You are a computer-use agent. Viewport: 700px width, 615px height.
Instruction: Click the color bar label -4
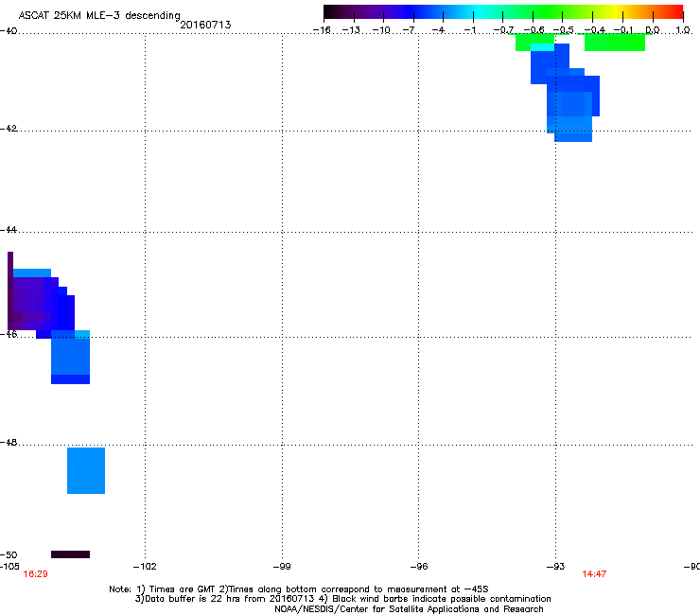(x=440, y=30)
